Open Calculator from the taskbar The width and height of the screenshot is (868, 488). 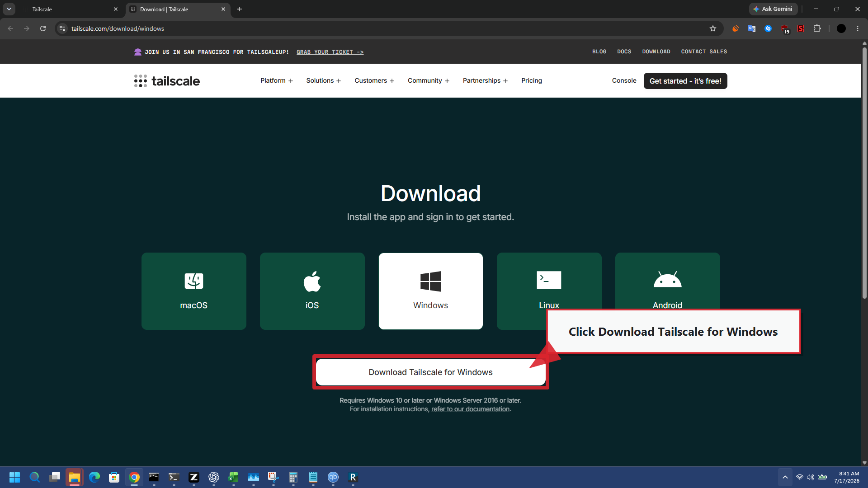(x=293, y=477)
